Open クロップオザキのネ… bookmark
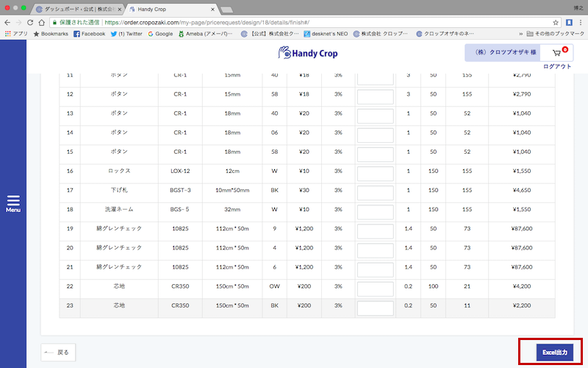The height and width of the screenshot is (368, 588). click(445, 34)
